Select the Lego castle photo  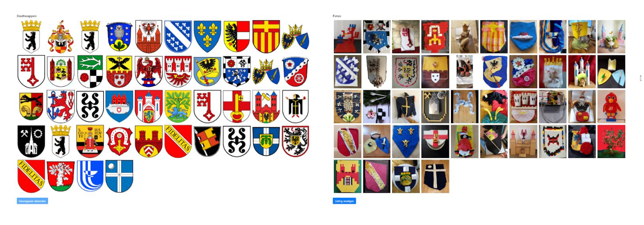pyautogui.click(x=523, y=142)
